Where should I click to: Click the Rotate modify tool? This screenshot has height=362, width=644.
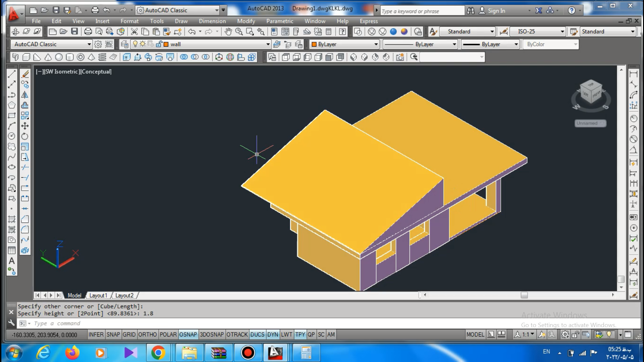click(25, 136)
